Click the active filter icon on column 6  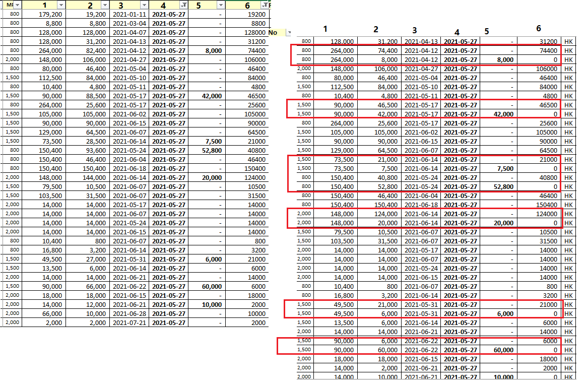[265, 5]
